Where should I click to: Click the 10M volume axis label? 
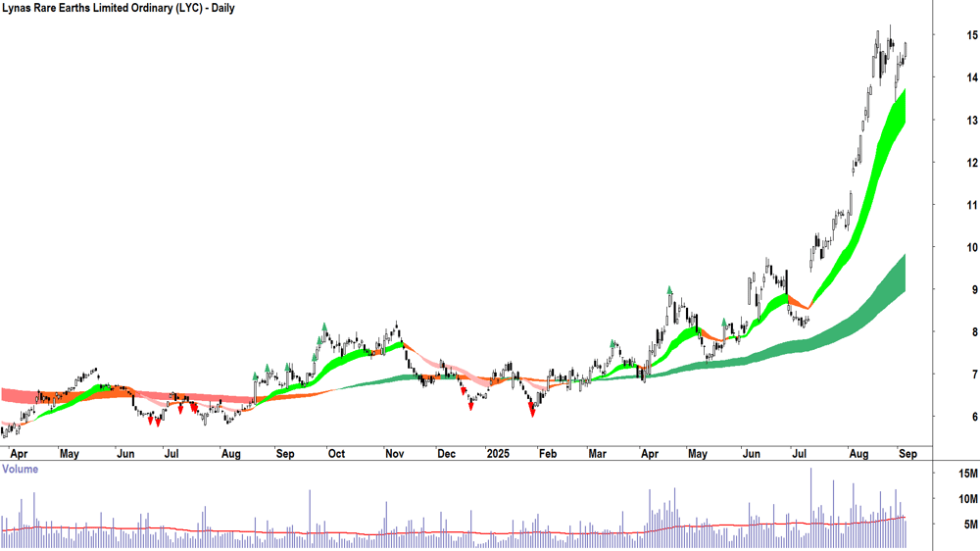coord(969,498)
